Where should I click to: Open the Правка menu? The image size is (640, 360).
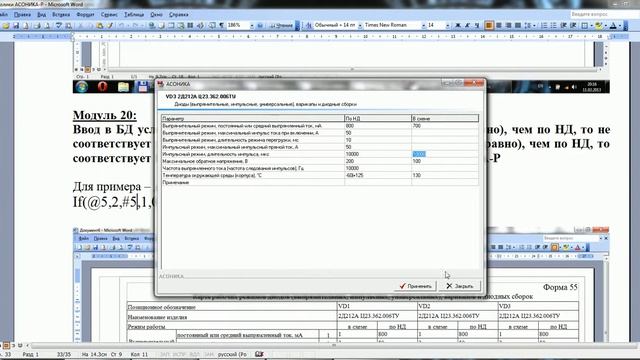tap(22, 15)
